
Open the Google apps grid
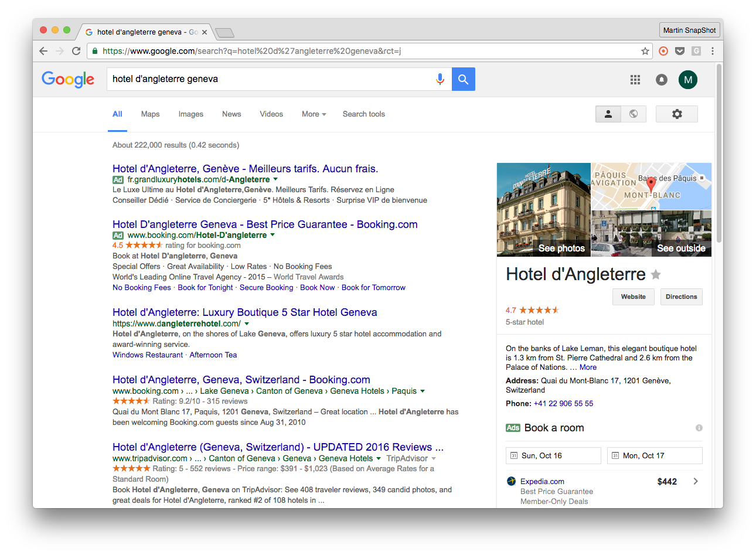pos(635,80)
